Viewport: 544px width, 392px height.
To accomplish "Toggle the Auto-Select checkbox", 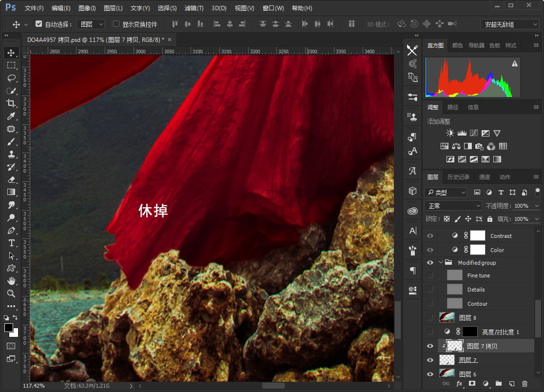I will [x=39, y=24].
